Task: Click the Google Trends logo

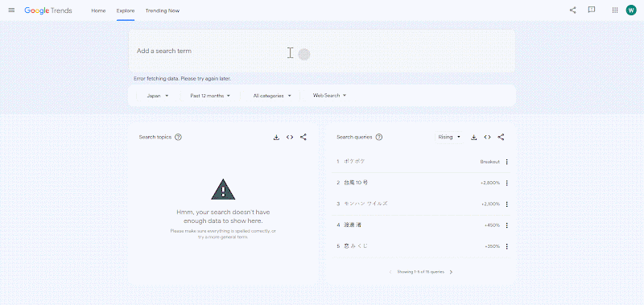Action: click(48, 10)
